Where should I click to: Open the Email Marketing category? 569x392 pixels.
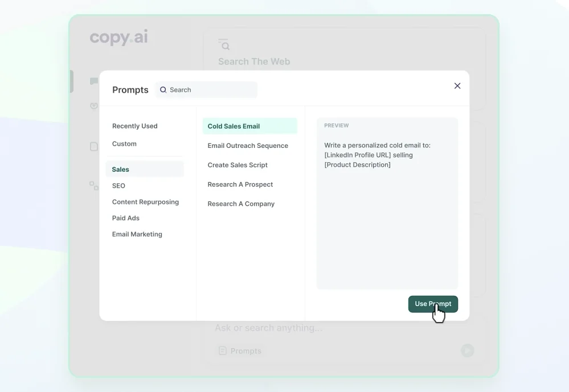coord(137,234)
